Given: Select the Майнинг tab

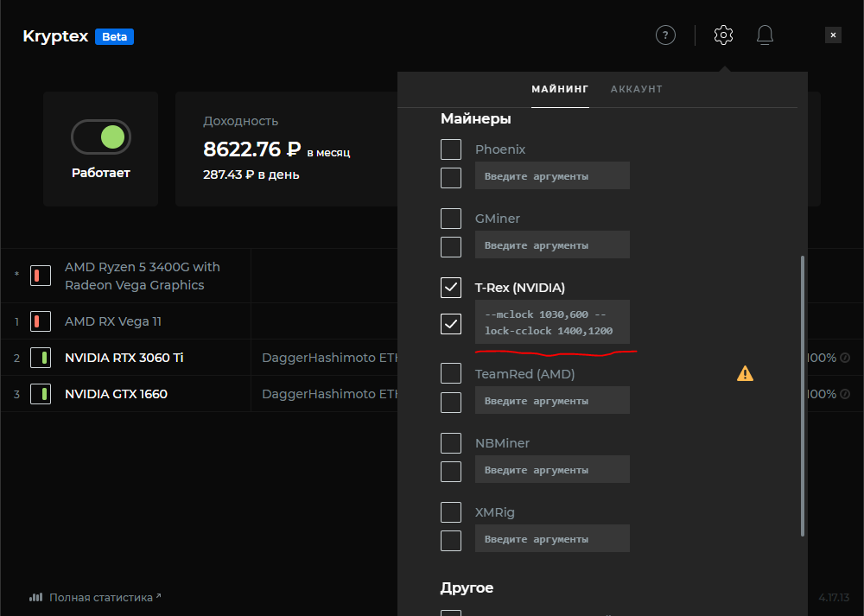Looking at the screenshot, I should pos(560,89).
